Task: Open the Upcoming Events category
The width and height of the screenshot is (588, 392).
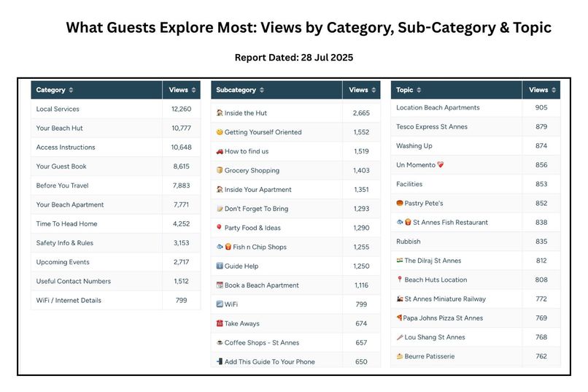Action: point(115,262)
